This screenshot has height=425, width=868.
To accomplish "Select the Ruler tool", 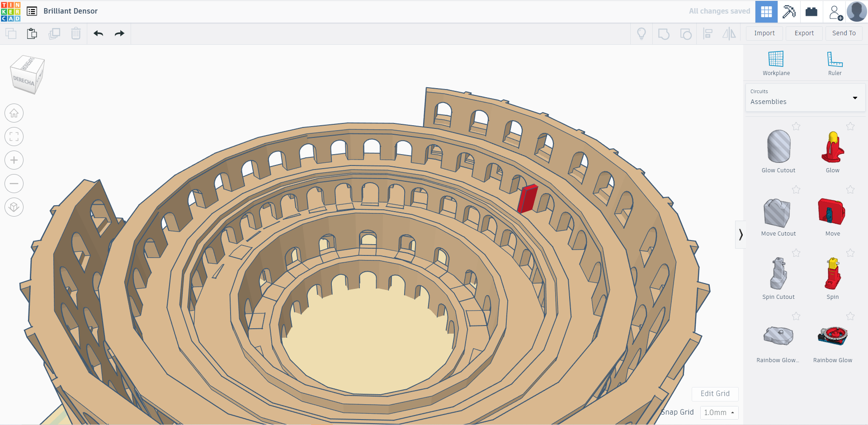I will coord(835,63).
